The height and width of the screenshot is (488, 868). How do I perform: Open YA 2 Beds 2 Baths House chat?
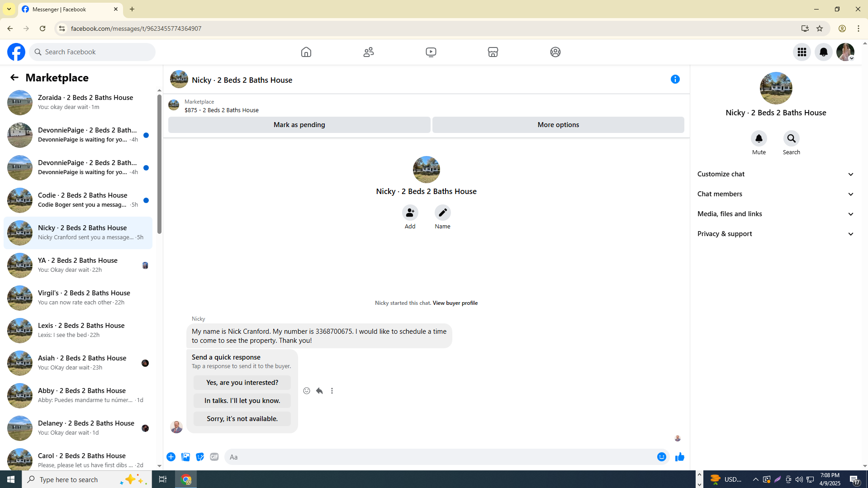point(78,265)
